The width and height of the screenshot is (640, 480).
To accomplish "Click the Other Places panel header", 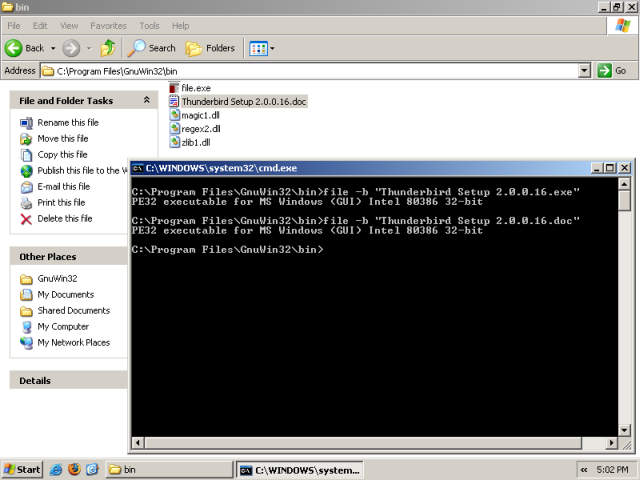I will click(x=69, y=257).
